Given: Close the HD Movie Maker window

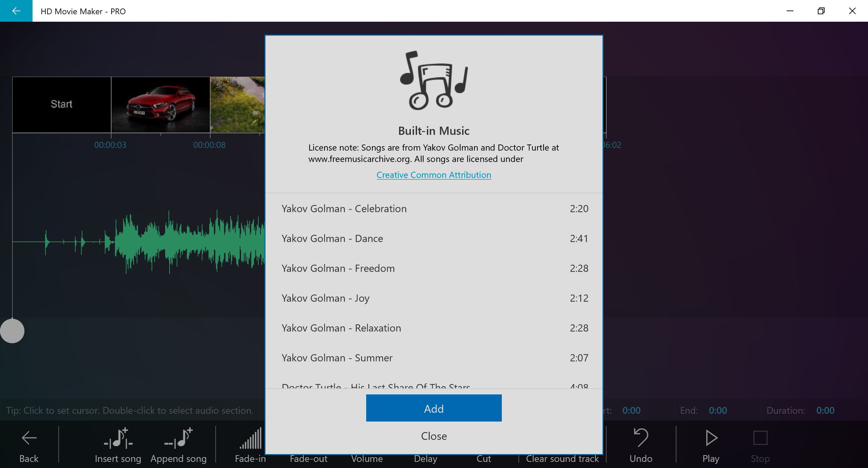Looking at the screenshot, I should 852,11.
